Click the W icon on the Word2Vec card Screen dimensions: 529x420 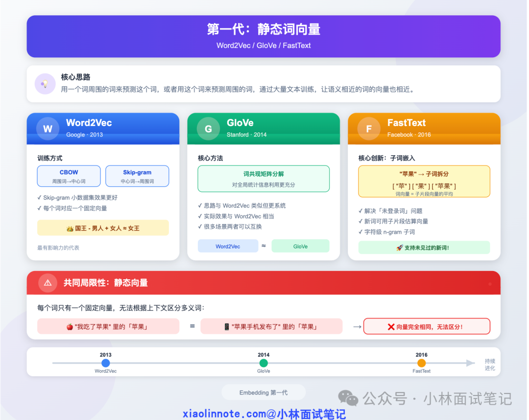pyautogui.click(x=47, y=128)
